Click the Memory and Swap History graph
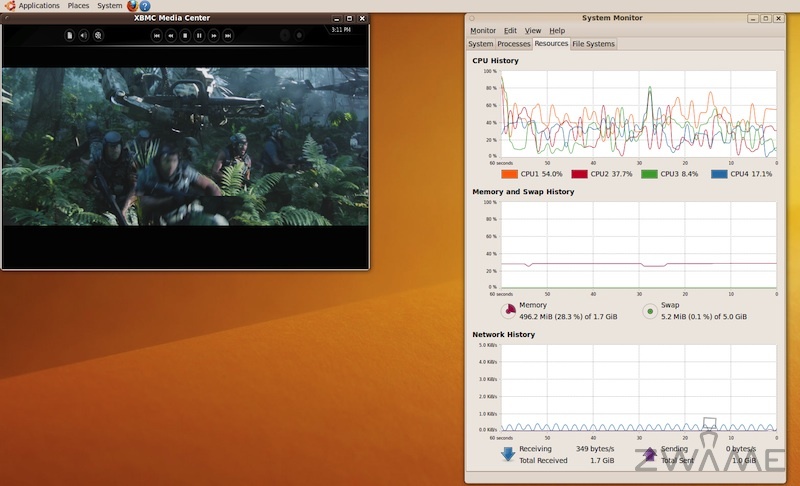 pyautogui.click(x=639, y=245)
